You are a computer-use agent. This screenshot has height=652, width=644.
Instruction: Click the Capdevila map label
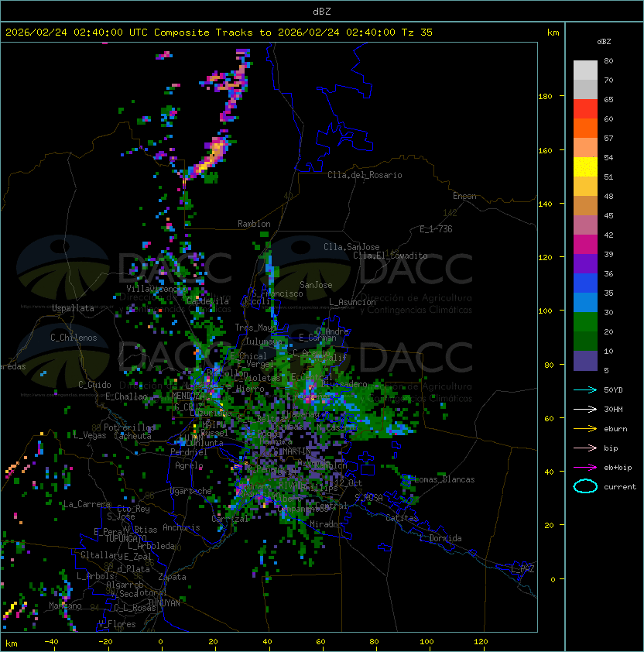click(207, 301)
